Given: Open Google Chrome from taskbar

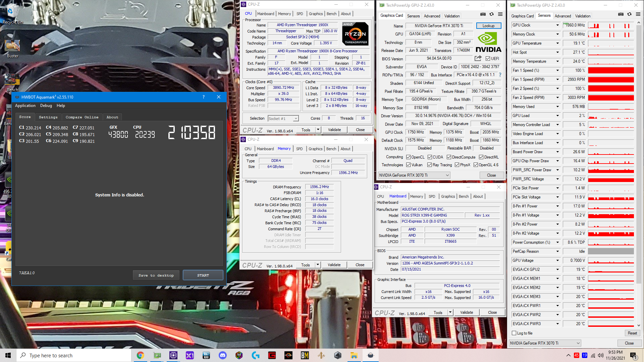Looking at the screenshot, I should tap(141, 355).
